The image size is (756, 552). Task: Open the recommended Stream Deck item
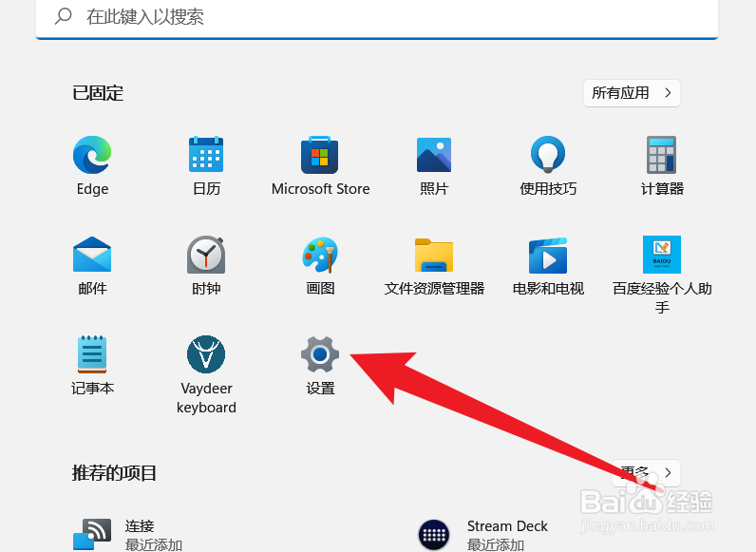tap(483, 535)
